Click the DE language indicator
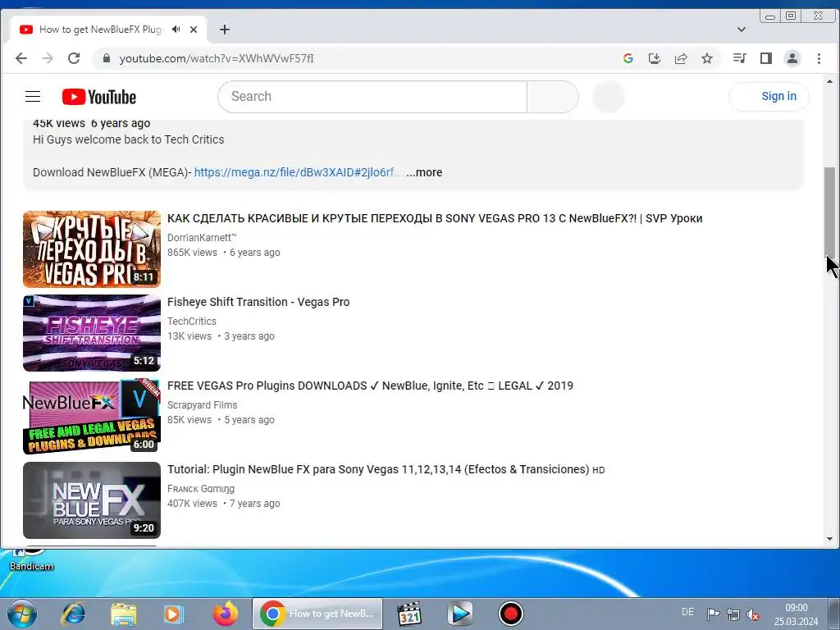 click(x=688, y=612)
